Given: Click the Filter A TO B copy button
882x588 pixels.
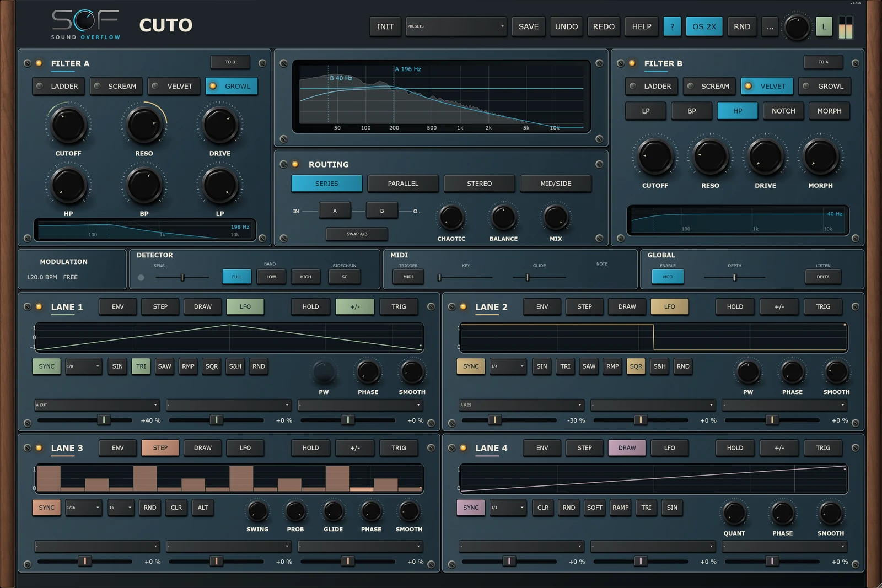Looking at the screenshot, I should coord(230,62).
